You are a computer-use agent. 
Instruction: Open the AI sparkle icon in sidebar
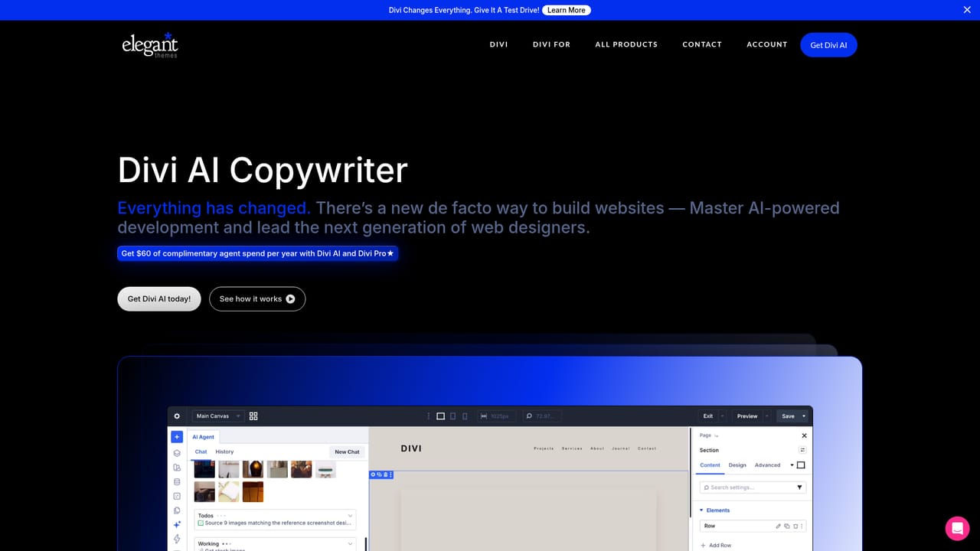pyautogui.click(x=177, y=525)
